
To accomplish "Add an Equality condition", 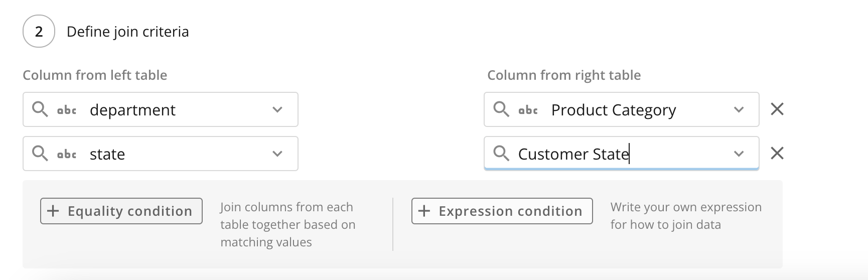I will coord(121,211).
